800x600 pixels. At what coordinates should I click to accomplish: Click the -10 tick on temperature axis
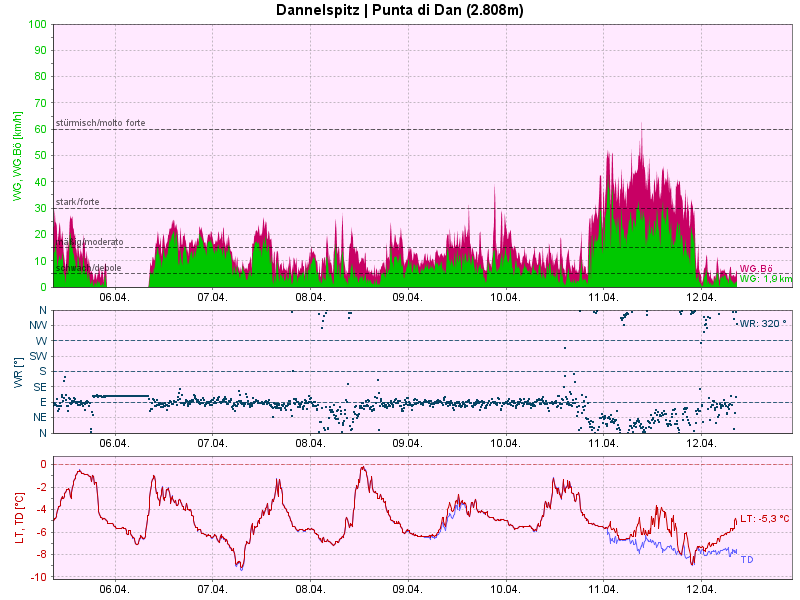pyautogui.click(x=38, y=577)
